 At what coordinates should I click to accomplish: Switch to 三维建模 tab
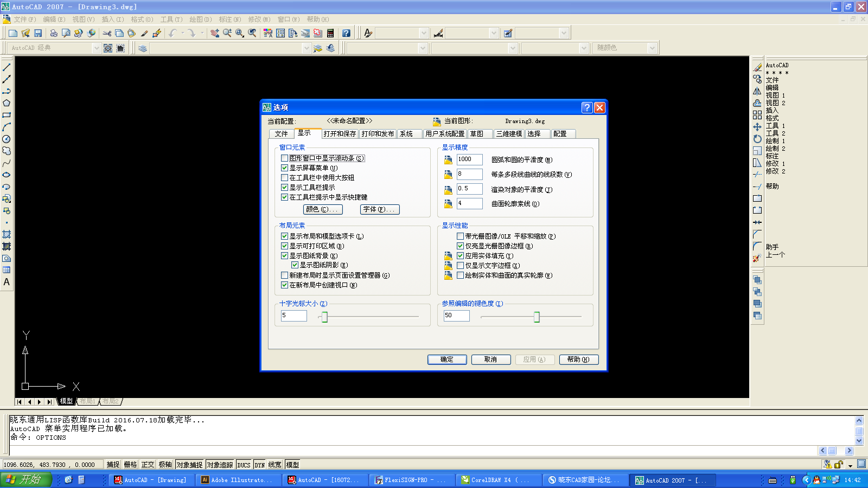click(509, 134)
